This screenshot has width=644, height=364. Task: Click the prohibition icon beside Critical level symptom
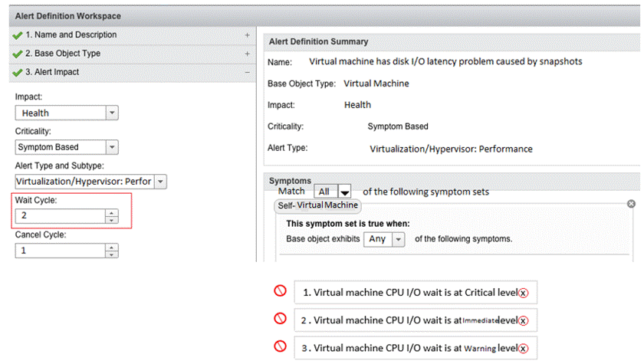point(281,291)
